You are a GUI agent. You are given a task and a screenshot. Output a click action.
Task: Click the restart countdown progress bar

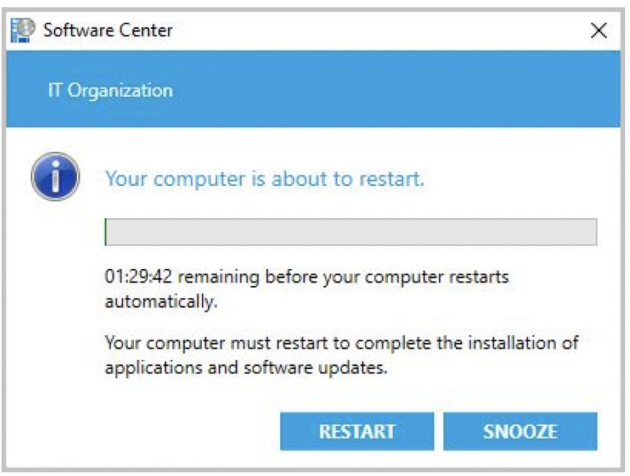click(350, 232)
